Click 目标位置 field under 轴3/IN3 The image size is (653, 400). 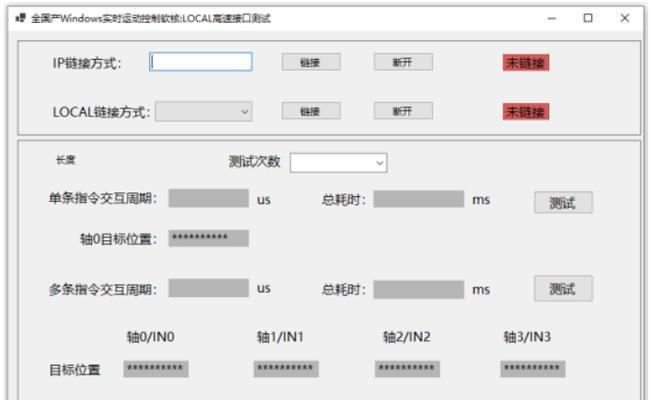pos(533,369)
